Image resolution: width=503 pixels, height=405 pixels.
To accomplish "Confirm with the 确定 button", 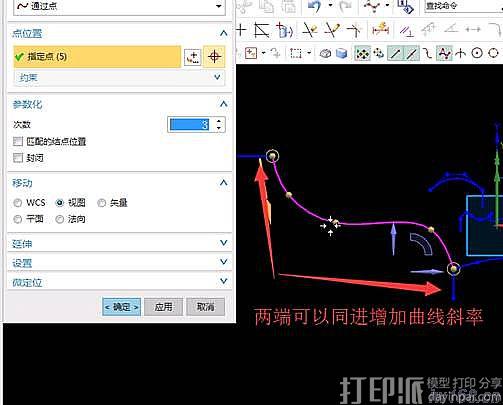I will click(x=121, y=307).
